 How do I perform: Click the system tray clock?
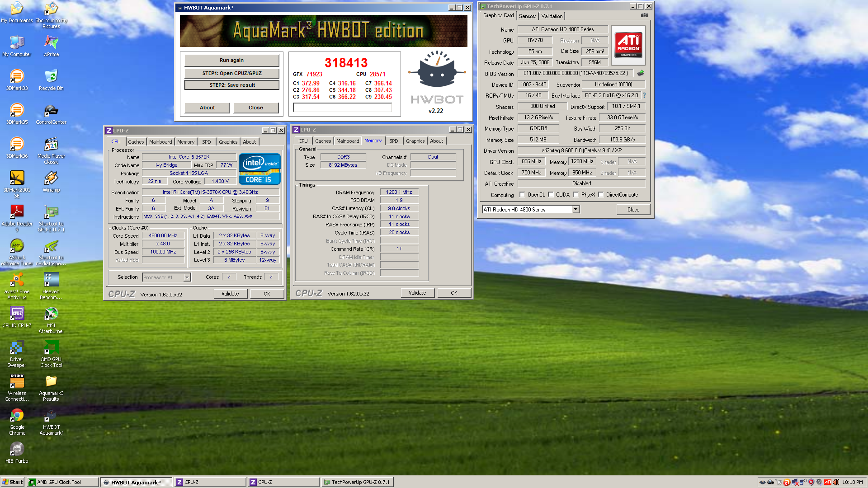pyautogui.click(x=853, y=482)
